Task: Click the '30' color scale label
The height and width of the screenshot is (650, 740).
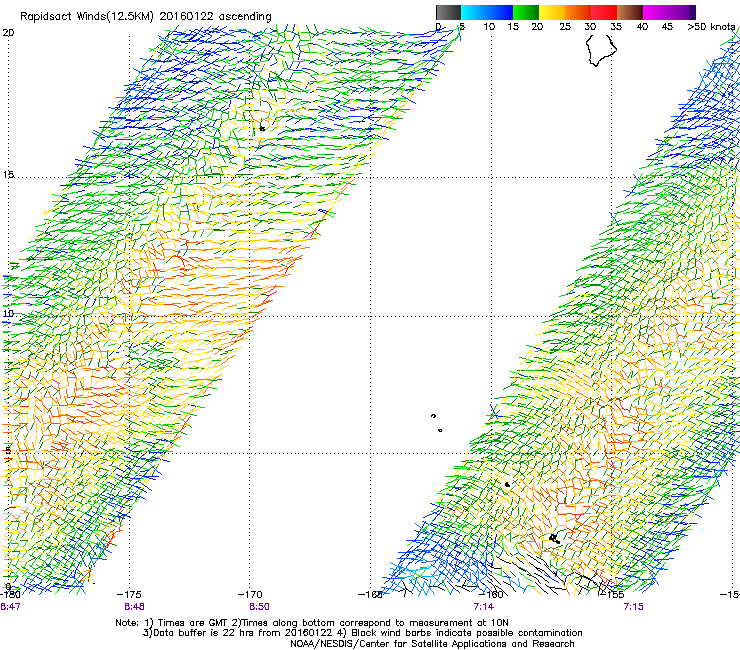Action: pyautogui.click(x=590, y=26)
